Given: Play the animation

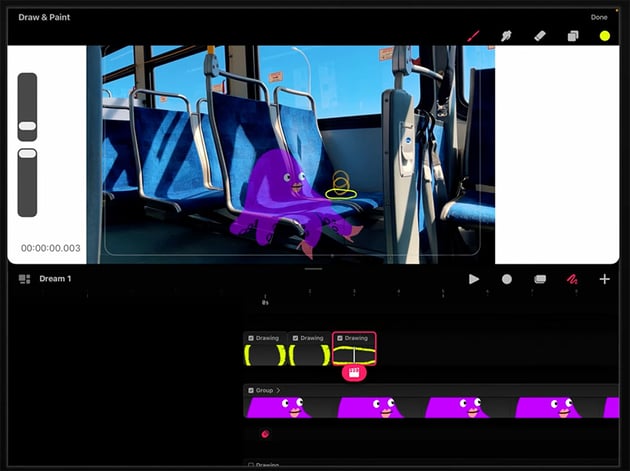Looking at the screenshot, I should pyautogui.click(x=474, y=279).
